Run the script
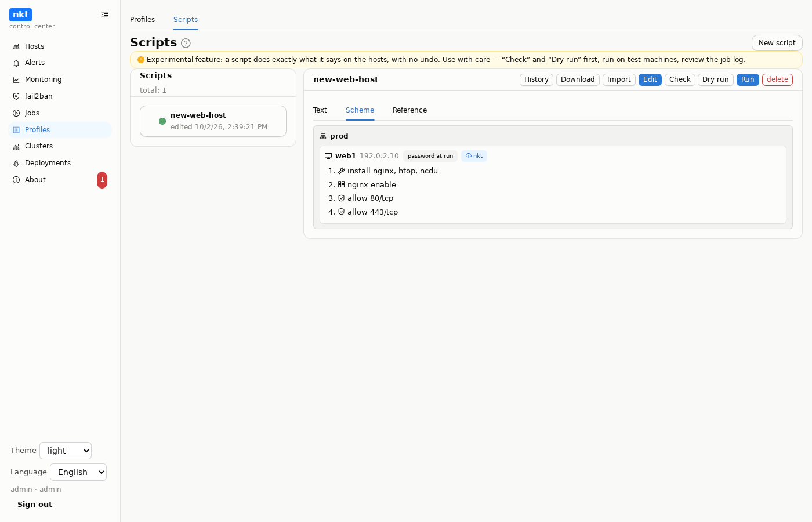This screenshot has width=812, height=522. [x=748, y=79]
